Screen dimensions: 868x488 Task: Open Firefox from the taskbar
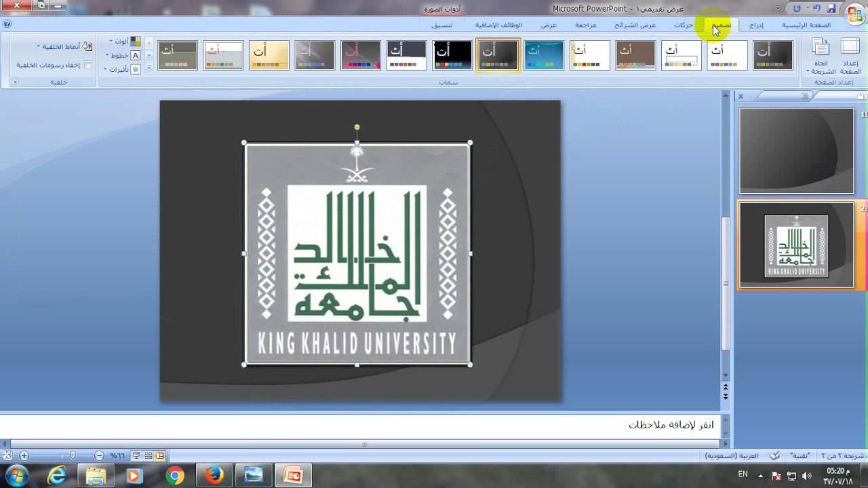pyautogui.click(x=214, y=476)
